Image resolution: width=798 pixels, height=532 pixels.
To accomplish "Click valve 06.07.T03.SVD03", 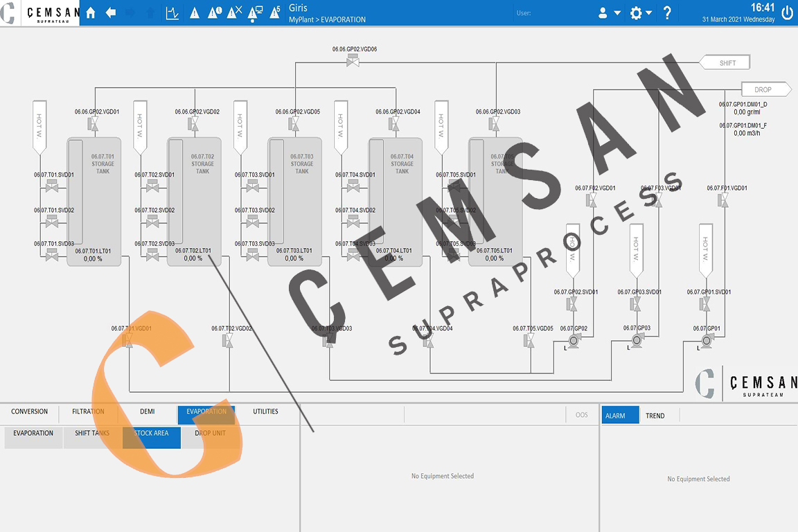I will 252,255.
